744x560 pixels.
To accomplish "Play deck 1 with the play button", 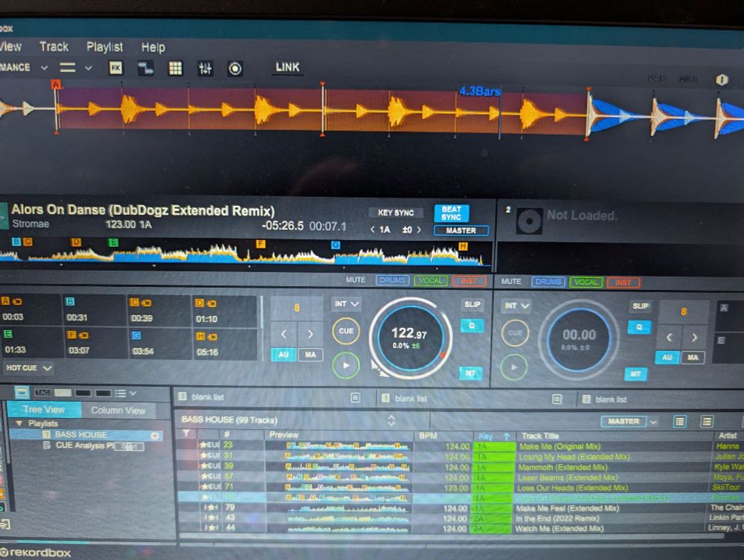I will (x=346, y=366).
